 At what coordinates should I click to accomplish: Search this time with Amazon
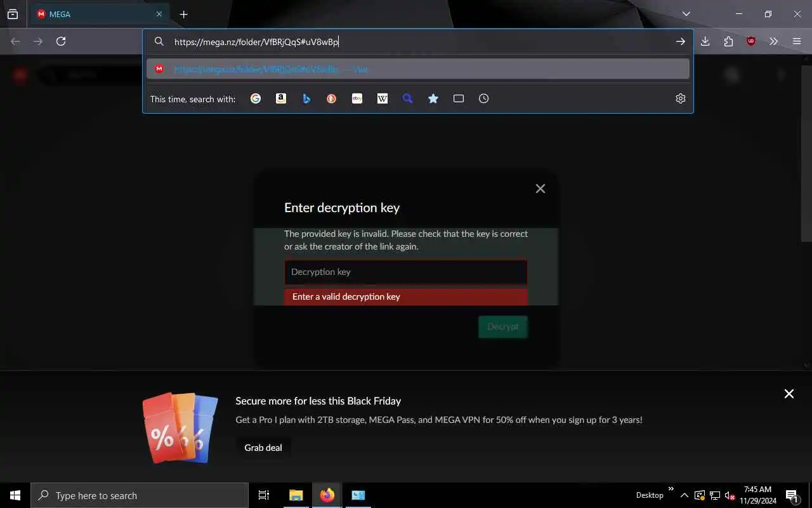click(x=281, y=98)
